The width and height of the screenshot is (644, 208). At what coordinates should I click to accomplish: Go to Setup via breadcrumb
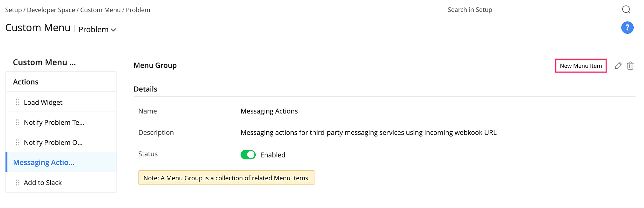point(13,10)
